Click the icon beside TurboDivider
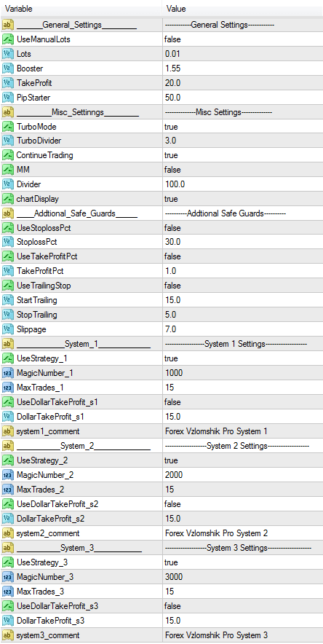 coord(8,141)
